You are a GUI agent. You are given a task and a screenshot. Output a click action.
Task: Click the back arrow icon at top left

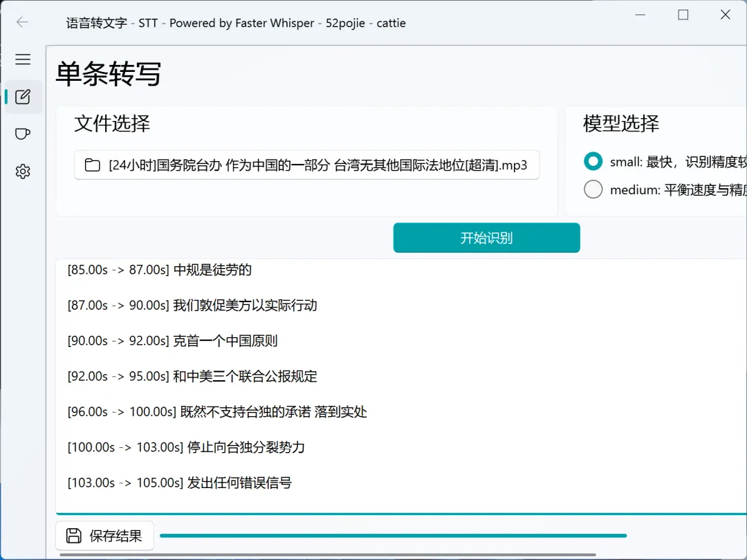point(22,23)
